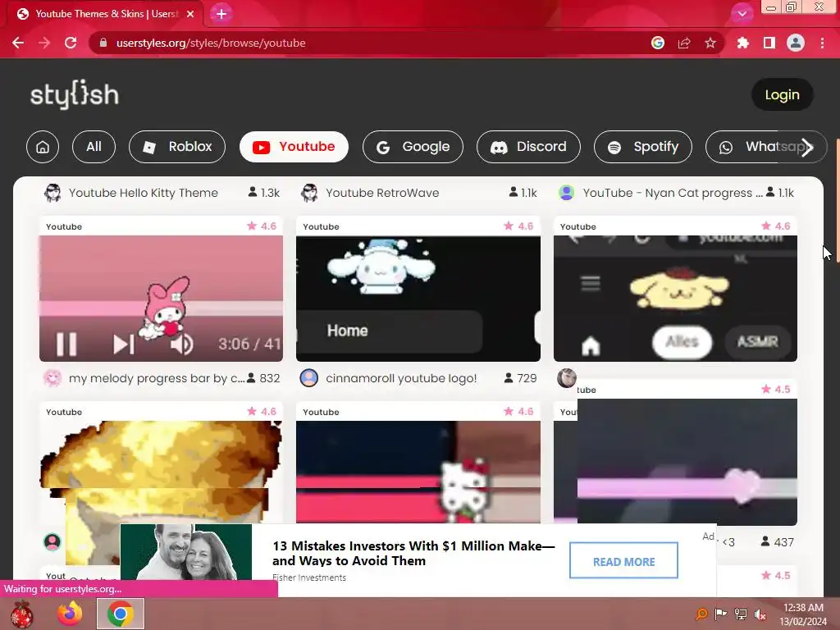Select the Roblox category
Image resolution: width=840 pixels, height=630 pixels.
pos(177,147)
